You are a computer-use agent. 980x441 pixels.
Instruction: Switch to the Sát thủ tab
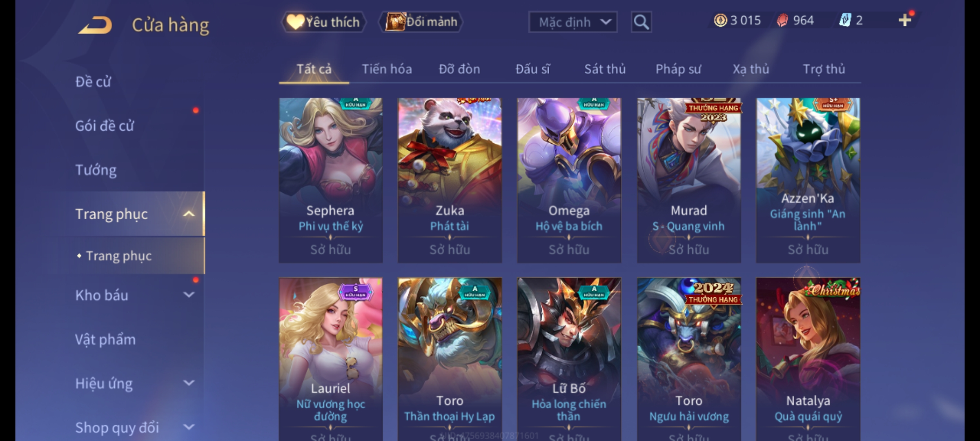click(x=605, y=69)
